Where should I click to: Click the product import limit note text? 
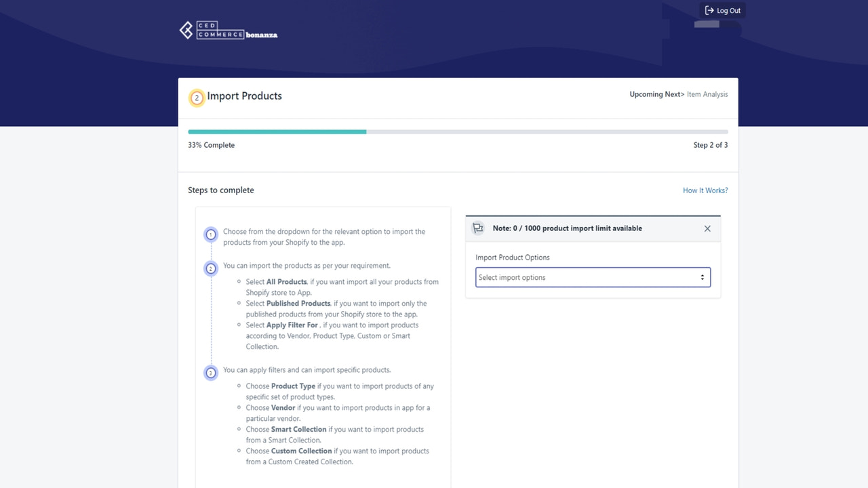point(568,228)
